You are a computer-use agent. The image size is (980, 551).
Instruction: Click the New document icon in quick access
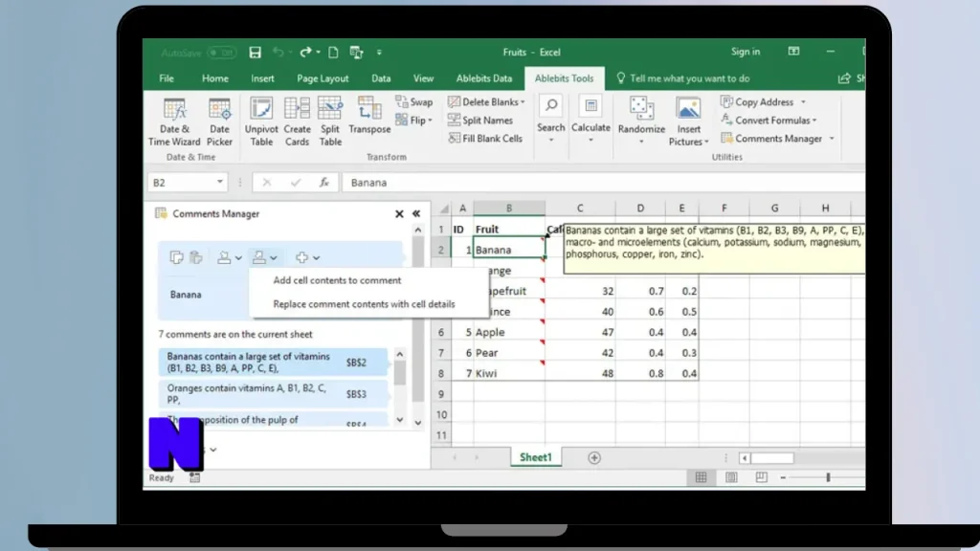click(x=333, y=53)
